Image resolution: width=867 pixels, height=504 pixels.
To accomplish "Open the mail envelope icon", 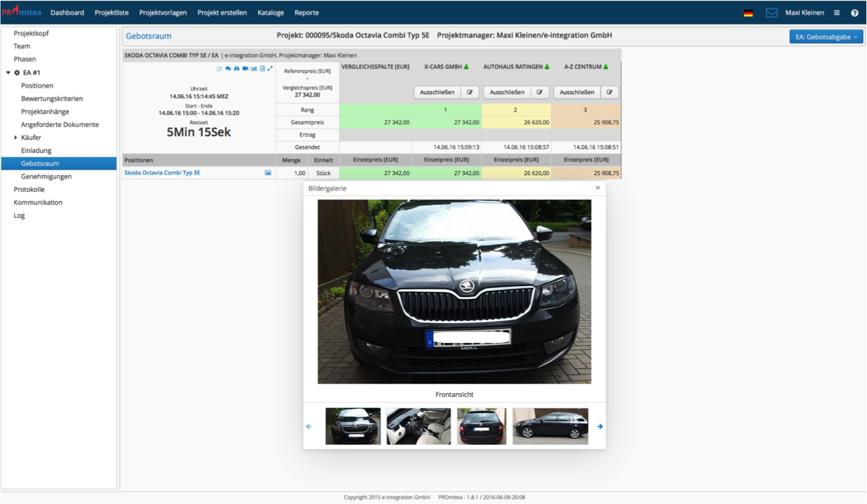I will (x=771, y=13).
